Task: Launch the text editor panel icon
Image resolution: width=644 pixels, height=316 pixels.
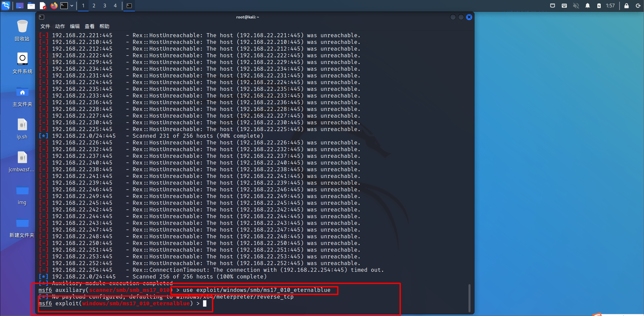Action: pos(43,6)
